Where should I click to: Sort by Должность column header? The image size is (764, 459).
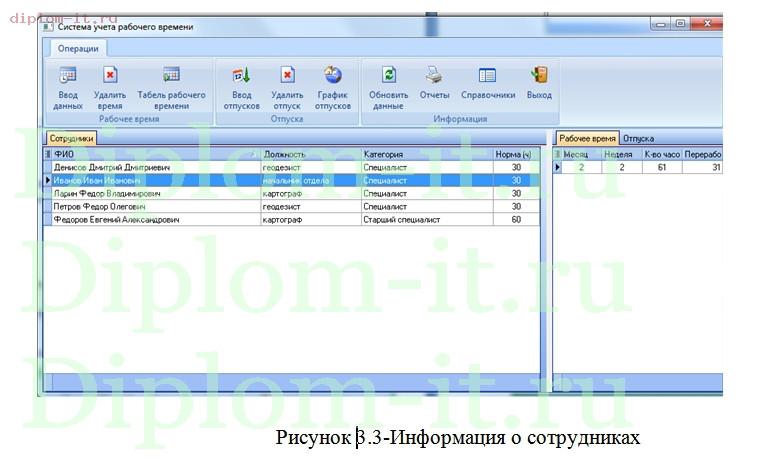(311, 154)
